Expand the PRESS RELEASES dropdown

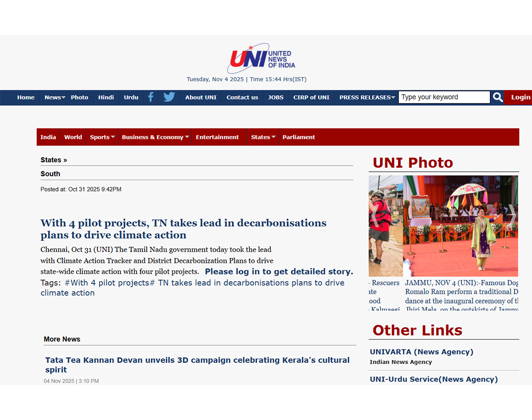pos(366,97)
